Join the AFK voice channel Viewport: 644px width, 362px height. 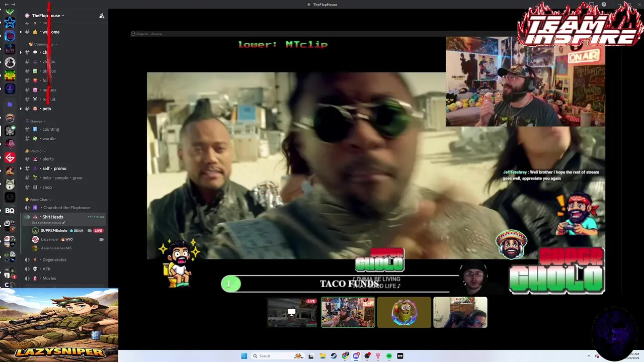63,269
